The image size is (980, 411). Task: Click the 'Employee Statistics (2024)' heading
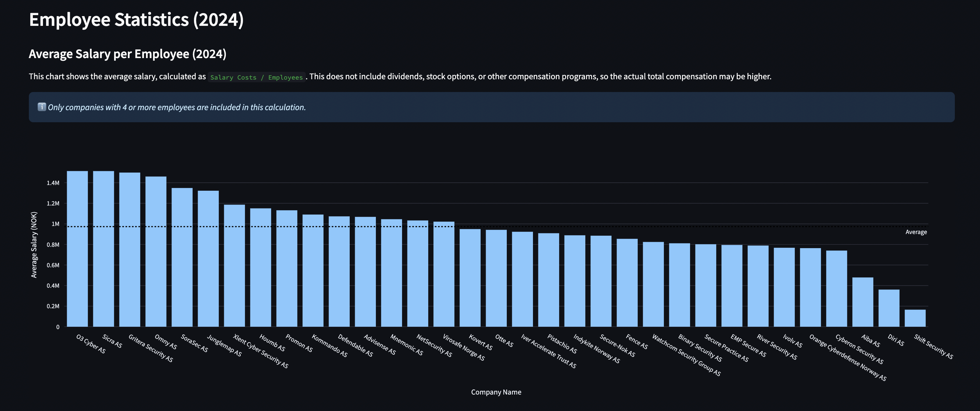pyautogui.click(x=136, y=20)
